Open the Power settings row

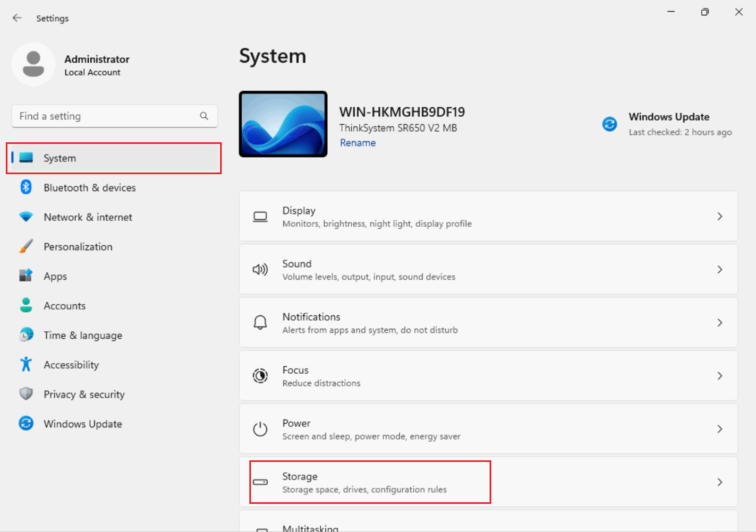coord(488,429)
